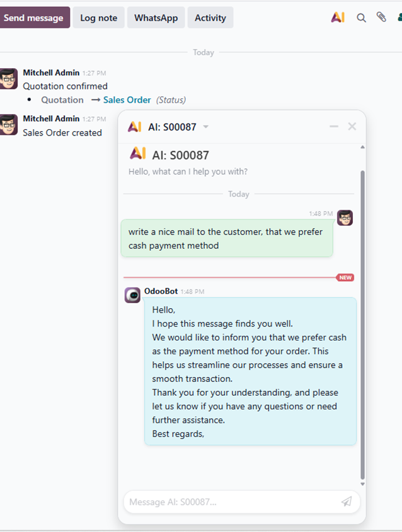Close the AI: S00087 chat window
The width and height of the screenshot is (402, 532).
[x=352, y=127]
